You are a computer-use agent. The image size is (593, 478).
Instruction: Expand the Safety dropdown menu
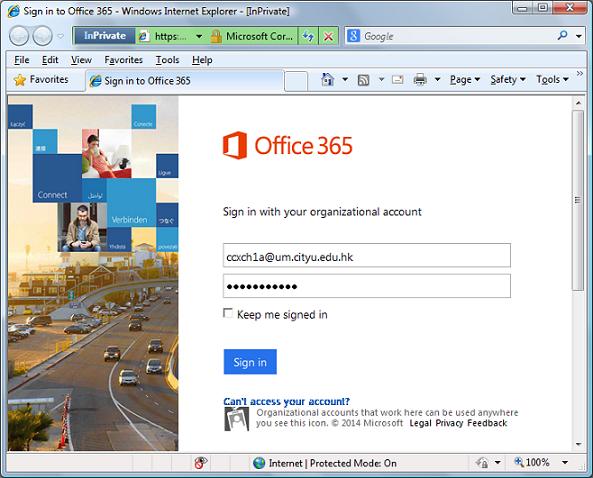pyautogui.click(x=508, y=80)
